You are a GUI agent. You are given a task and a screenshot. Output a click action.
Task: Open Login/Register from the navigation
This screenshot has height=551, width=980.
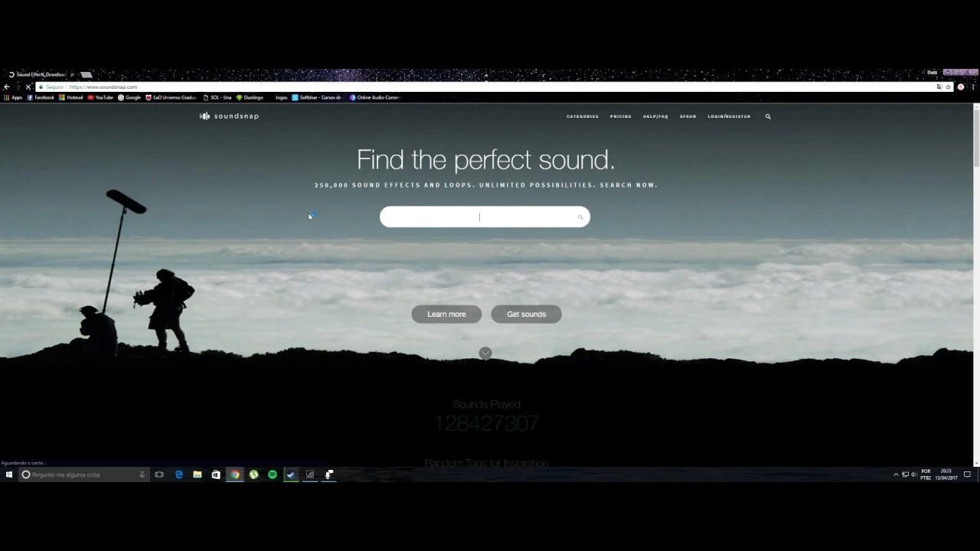[x=729, y=116]
